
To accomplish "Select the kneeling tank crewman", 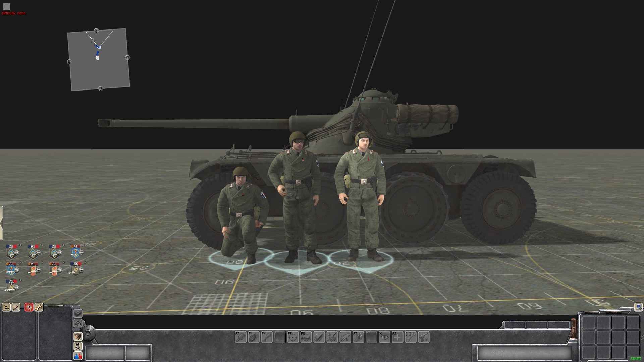I will click(x=242, y=215).
